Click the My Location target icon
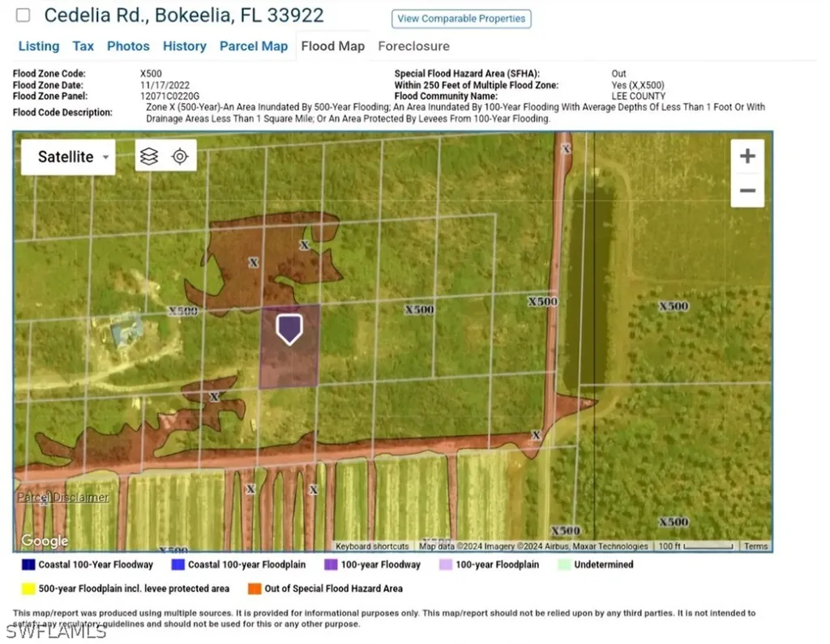The width and height of the screenshot is (830, 644). click(x=180, y=156)
